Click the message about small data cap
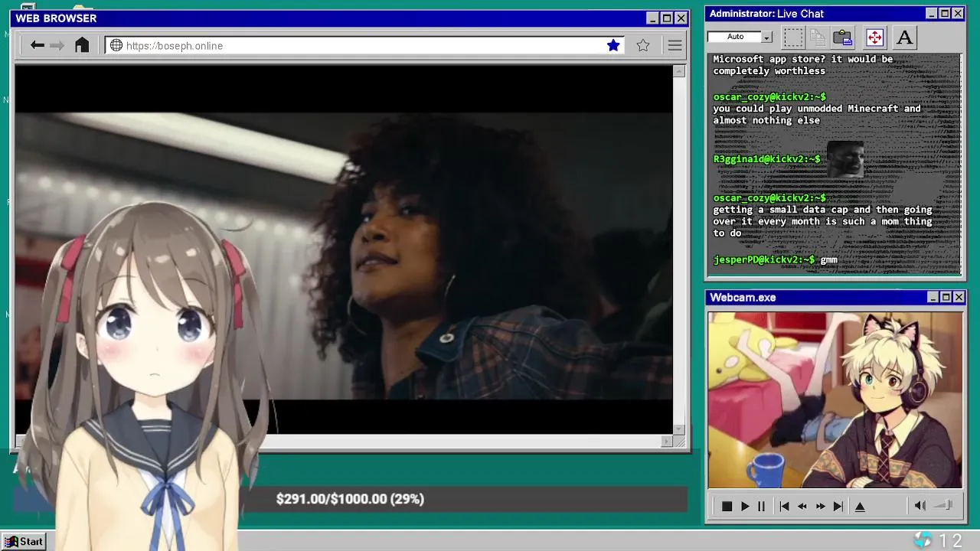Screen dimensions: 980x551 (822, 221)
